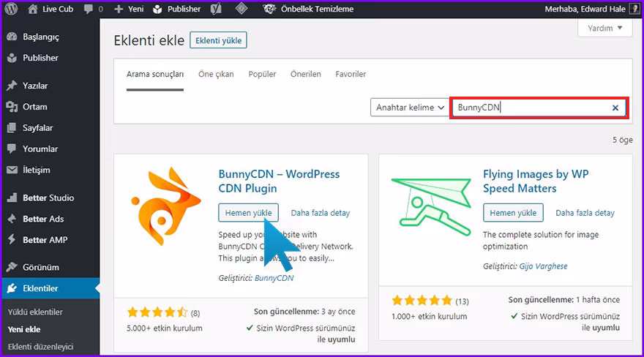Click the İletişim envelope icon
The width and height of the screenshot is (644, 357).
click(12, 170)
